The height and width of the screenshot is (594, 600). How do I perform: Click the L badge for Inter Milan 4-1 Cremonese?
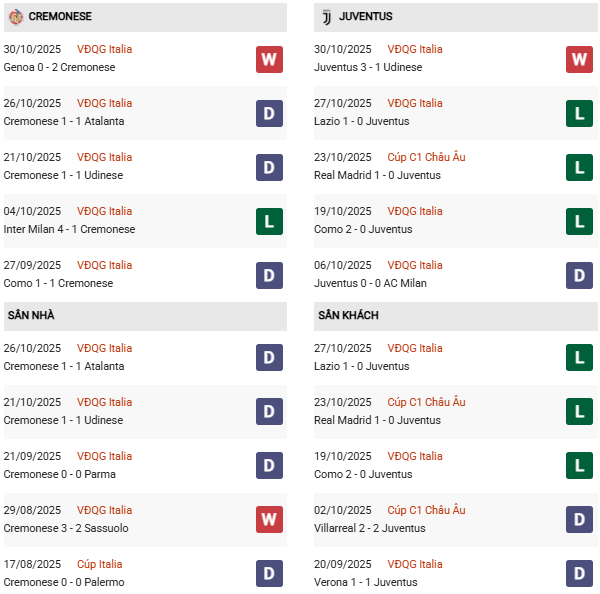[269, 221]
